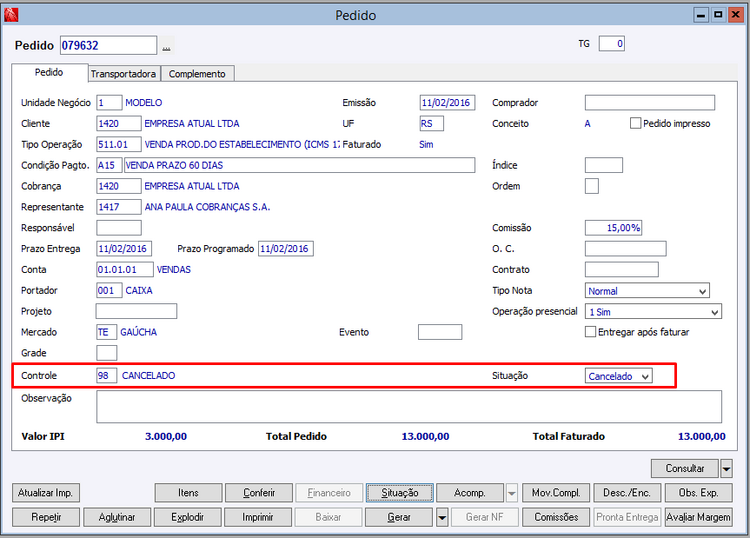
Task: Click the Conferir button
Action: [259, 493]
